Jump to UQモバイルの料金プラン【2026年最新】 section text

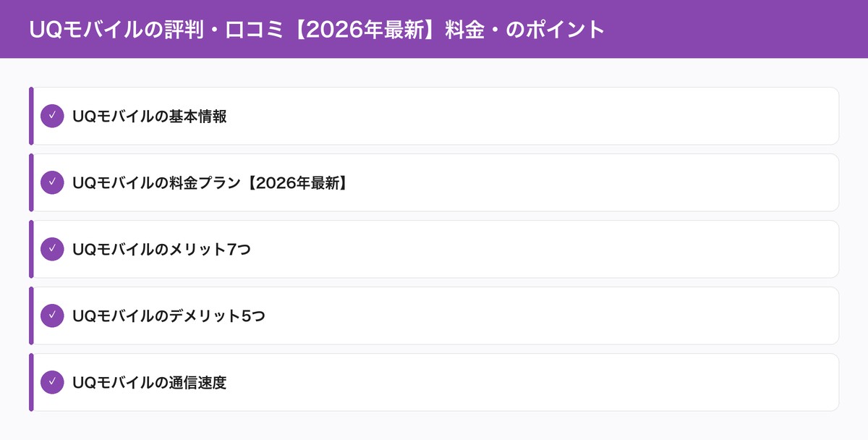(x=210, y=182)
